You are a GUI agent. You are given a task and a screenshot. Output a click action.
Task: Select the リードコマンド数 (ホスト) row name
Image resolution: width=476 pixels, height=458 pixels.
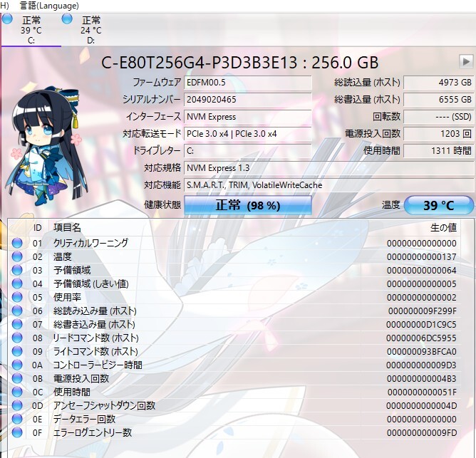pyautogui.click(x=96, y=338)
